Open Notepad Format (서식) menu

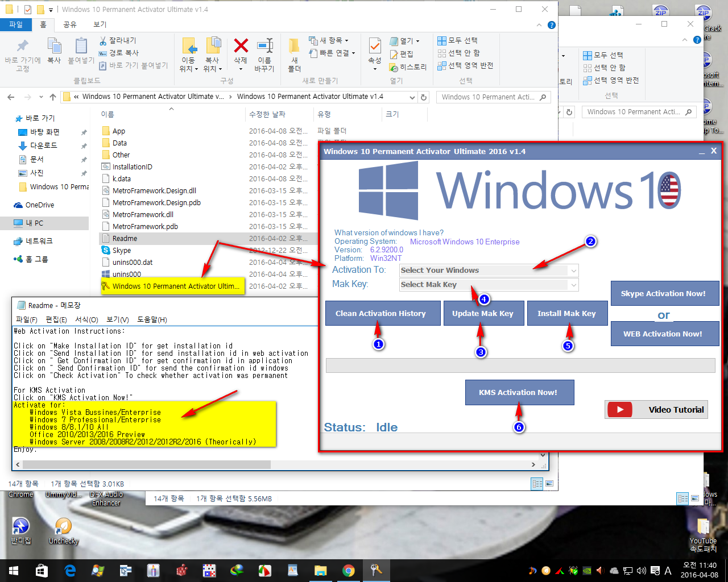[x=86, y=319]
